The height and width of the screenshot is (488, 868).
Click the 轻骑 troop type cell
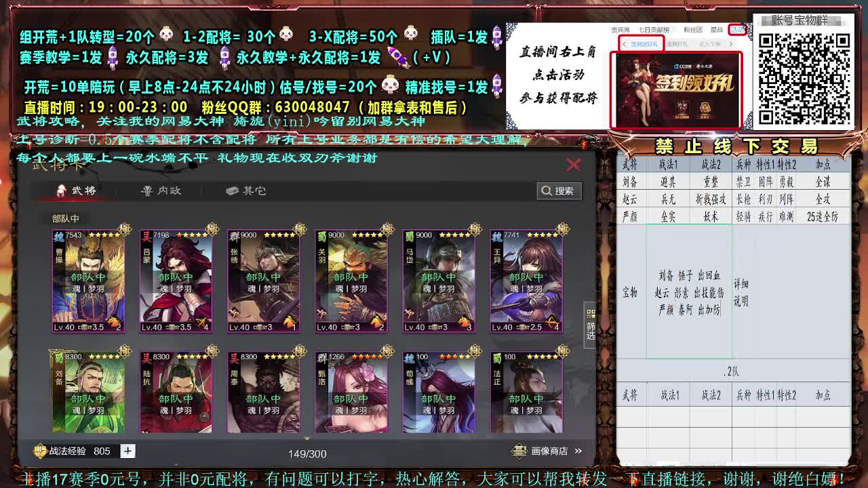click(x=744, y=217)
